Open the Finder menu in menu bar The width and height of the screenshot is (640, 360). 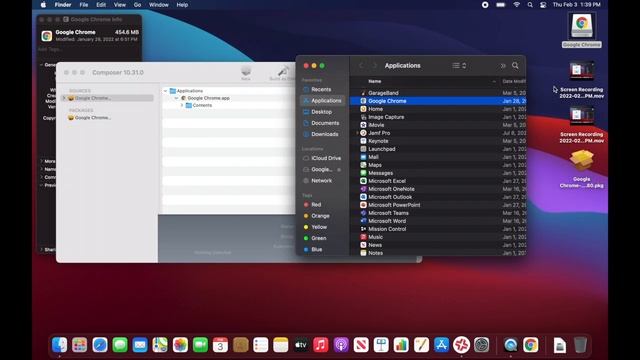(63, 5)
